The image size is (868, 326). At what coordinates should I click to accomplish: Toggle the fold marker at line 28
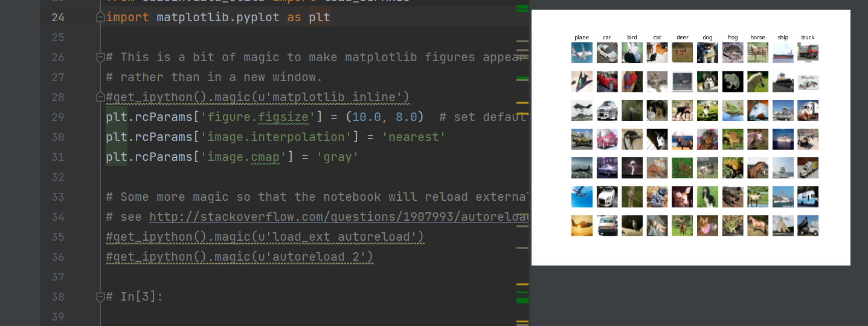(100, 97)
